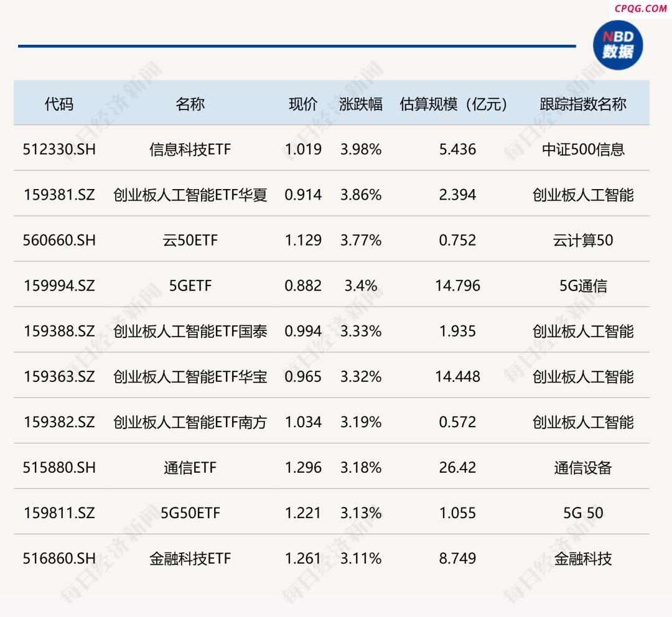Image resolution: width=672 pixels, height=617 pixels.
Task: Click code 515880.SH
Action: tap(59, 468)
